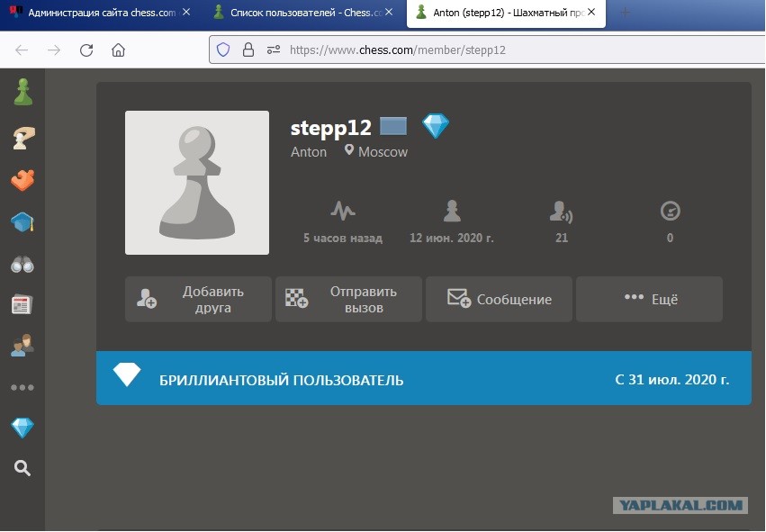This screenshot has height=532, width=766.
Task: Click the location pin icon near Moscow
Action: pos(349,149)
